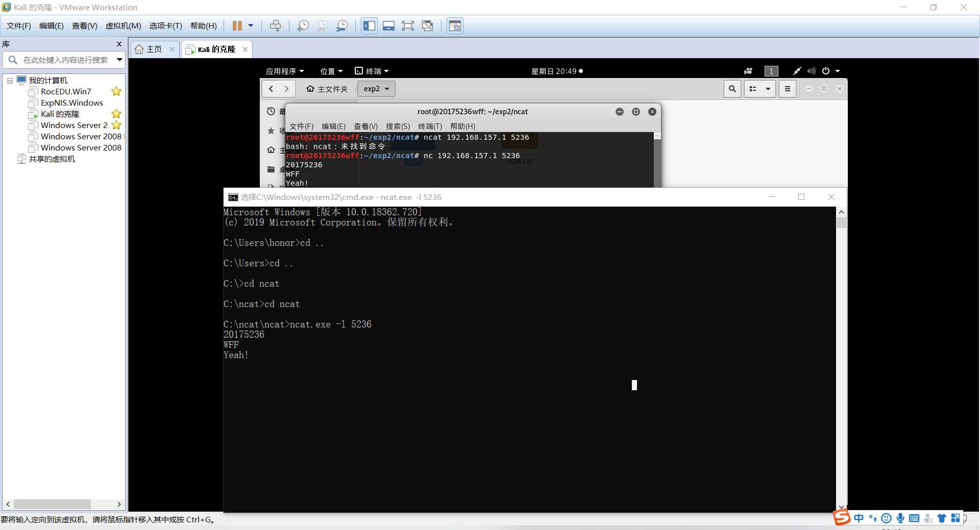Pause the VM with the orange pause icon

click(x=237, y=26)
